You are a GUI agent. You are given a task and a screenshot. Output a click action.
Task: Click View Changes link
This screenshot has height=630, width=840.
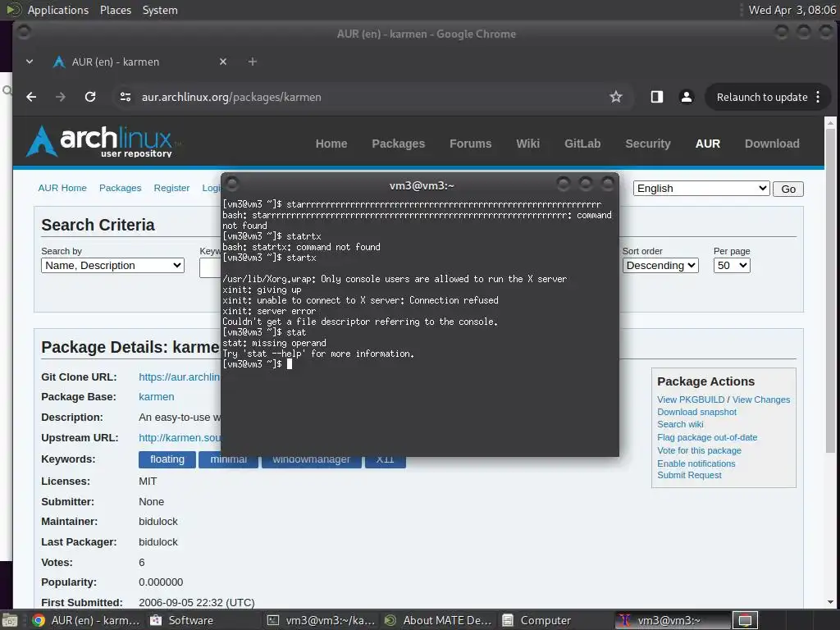point(760,399)
